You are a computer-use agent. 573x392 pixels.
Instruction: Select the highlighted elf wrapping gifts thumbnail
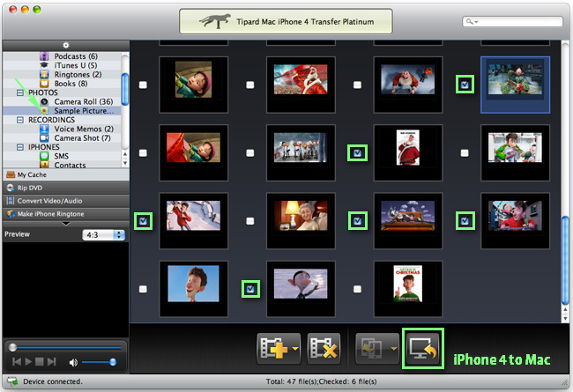[515, 85]
